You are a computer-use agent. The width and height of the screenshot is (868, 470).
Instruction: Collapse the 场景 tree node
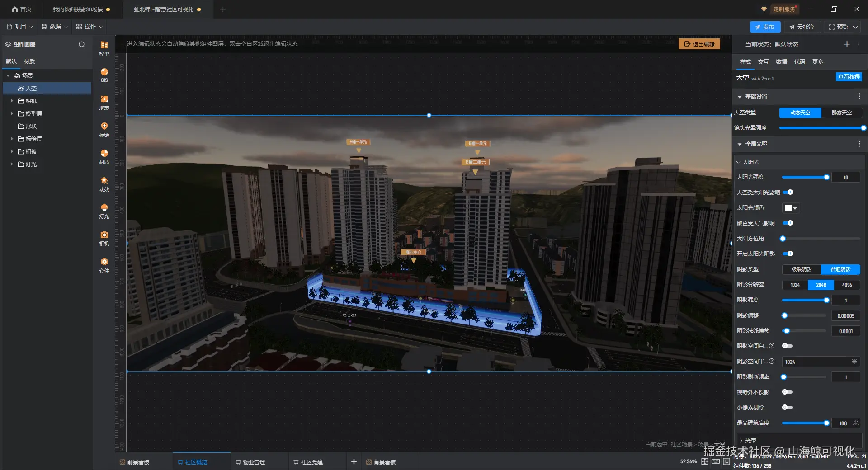coord(8,75)
